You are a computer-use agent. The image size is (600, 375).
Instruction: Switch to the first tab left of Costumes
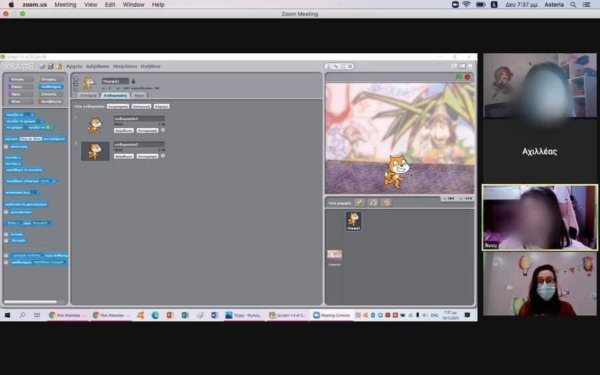click(x=88, y=95)
